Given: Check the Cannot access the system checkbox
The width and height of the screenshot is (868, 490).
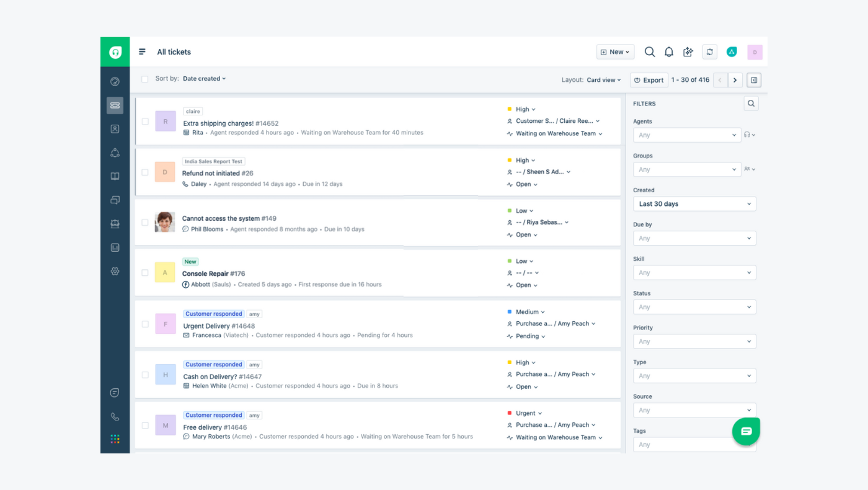Looking at the screenshot, I should pos(144,222).
